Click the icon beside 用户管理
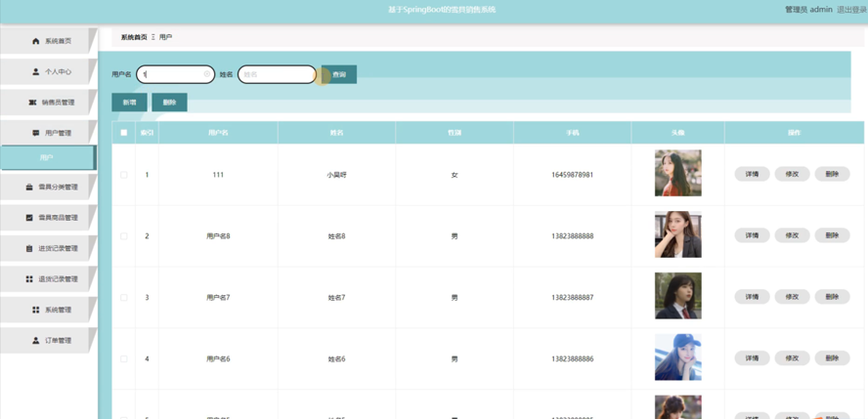The height and width of the screenshot is (419, 868). click(36, 133)
